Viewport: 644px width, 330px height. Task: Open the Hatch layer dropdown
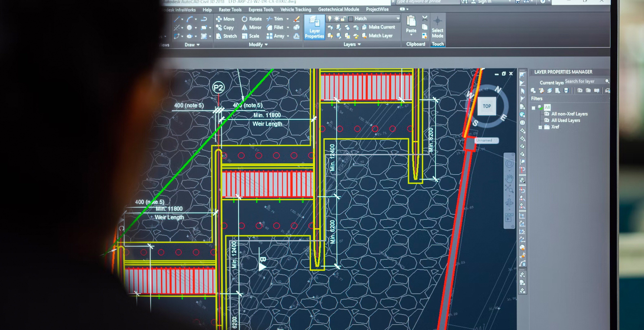point(398,19)
